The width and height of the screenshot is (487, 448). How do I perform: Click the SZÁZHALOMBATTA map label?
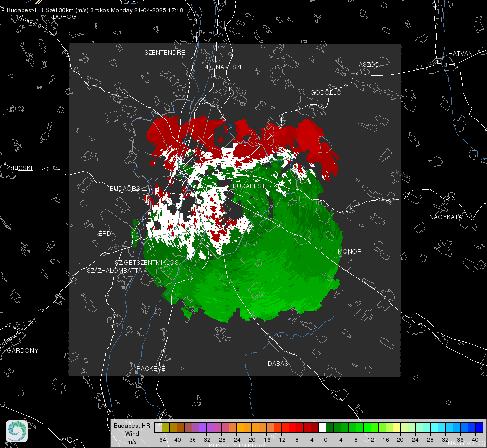[x=114, y=271]
